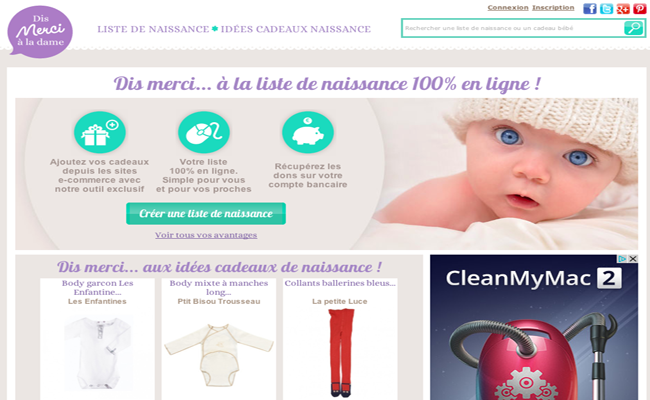Click the Inscription link

click(553, 7)
